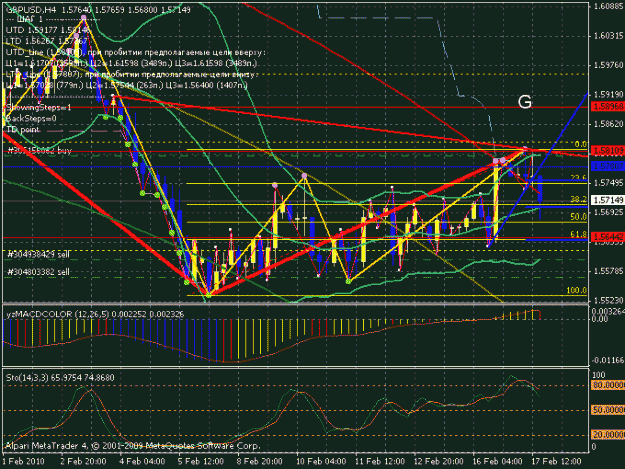Click the white 'G' text object

[525, 102]
